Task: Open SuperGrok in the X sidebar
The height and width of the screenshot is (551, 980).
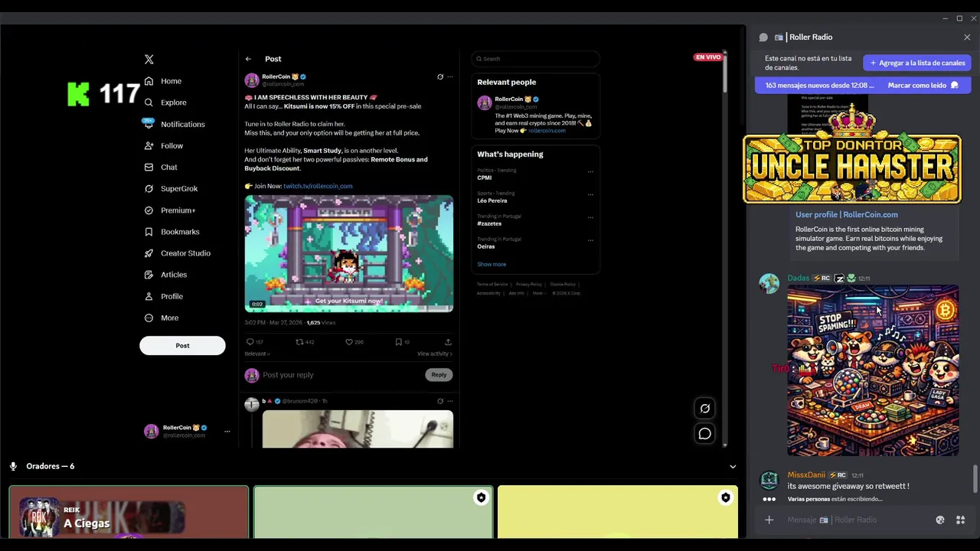Action: click(x=171, y=188)
